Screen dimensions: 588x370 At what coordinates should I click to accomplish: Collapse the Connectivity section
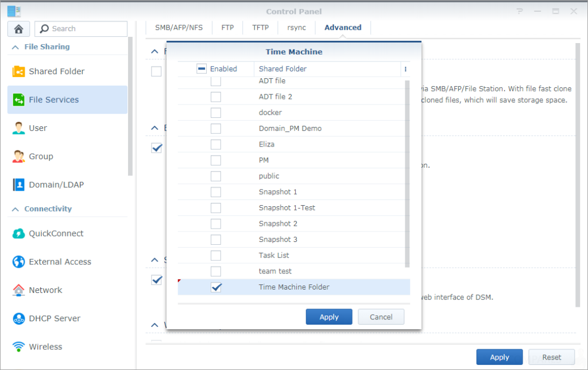15,209
